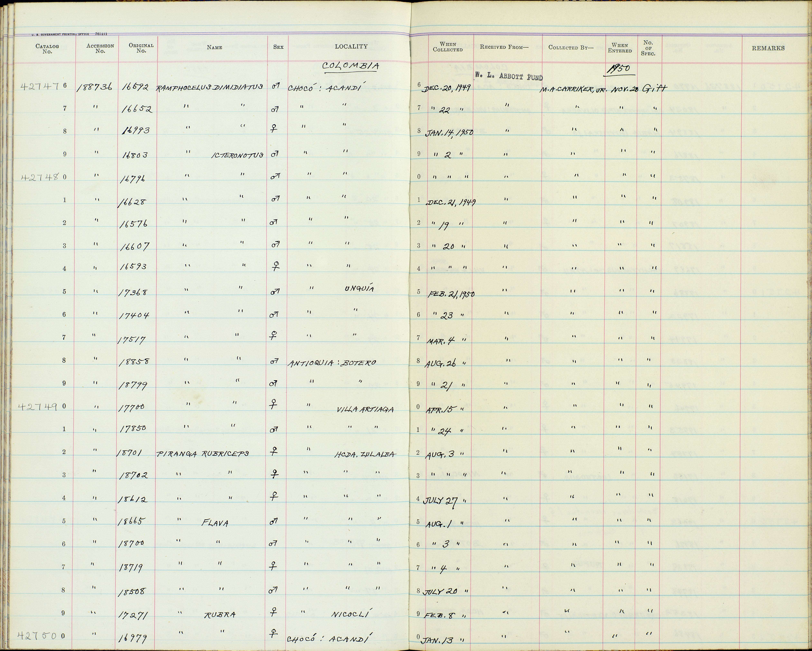Click original number '17404'

click(x=134, y=315)
